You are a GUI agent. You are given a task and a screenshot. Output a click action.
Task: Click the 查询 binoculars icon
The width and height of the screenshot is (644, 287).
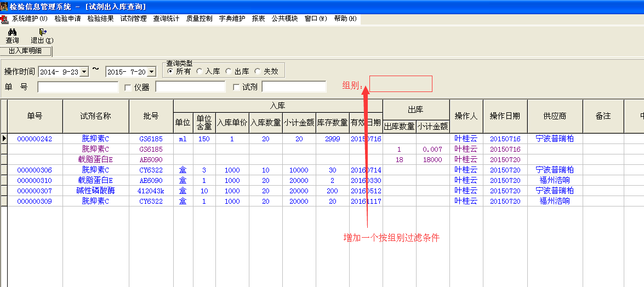(12, 32)
